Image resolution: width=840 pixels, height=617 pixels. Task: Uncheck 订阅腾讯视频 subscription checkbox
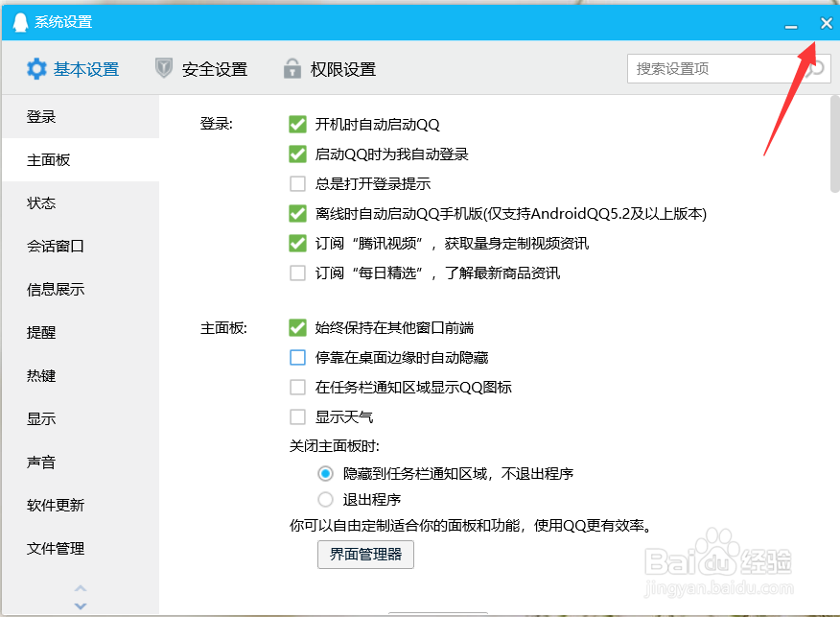pos(297,244)
